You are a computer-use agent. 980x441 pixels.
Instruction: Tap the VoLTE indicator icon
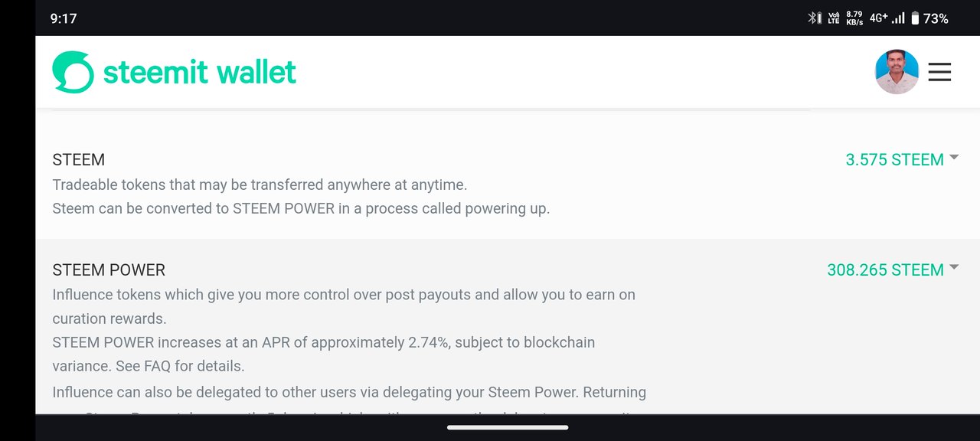point(833,18)
